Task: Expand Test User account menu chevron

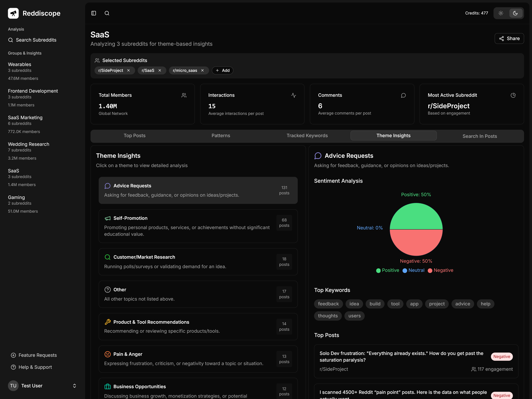Action: (74, 386)
